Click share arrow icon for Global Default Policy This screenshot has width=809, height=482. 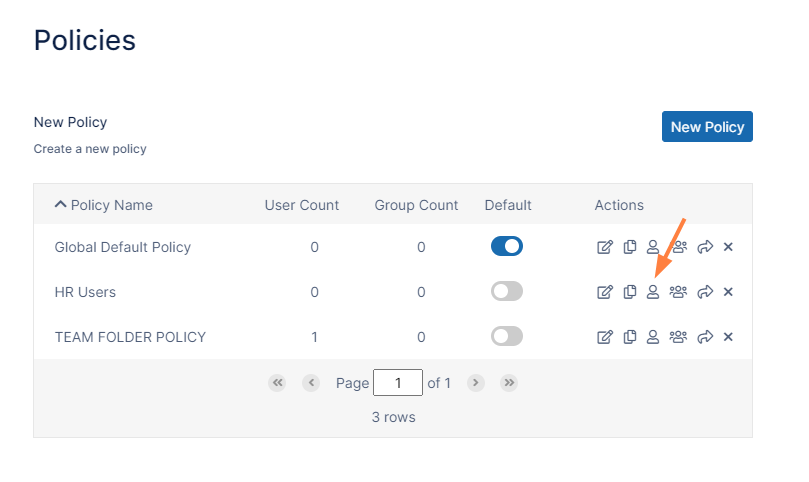point(705,247)
